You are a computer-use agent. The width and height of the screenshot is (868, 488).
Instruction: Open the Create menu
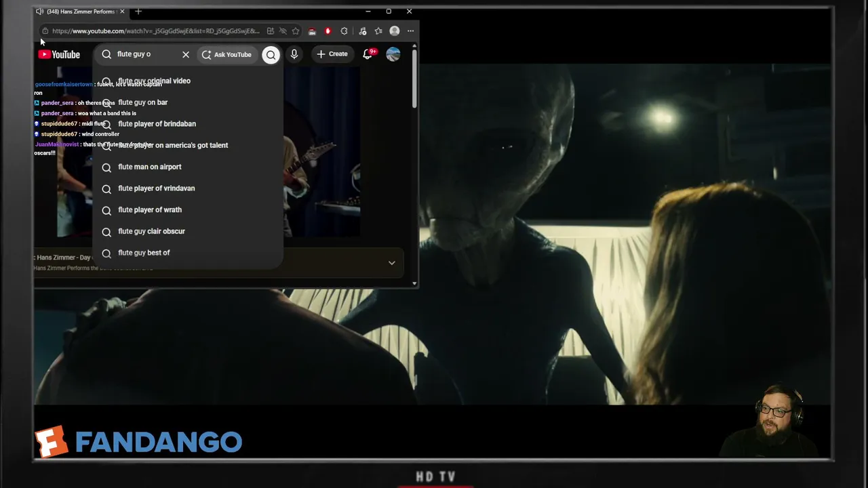click(x=332, y=54)
